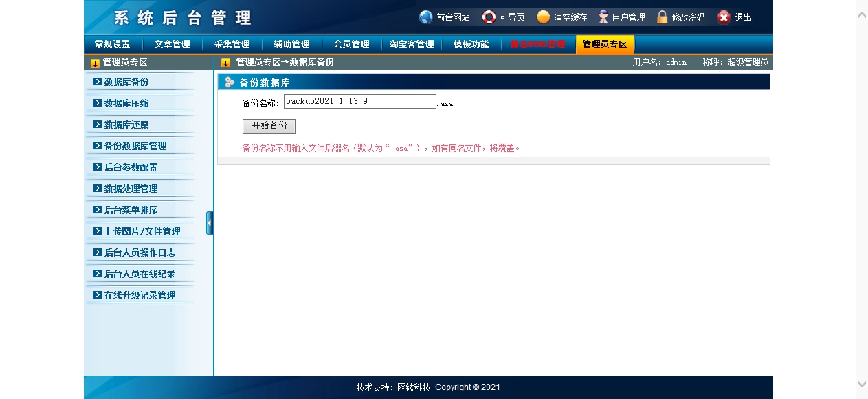Click the arrow icon beside 数据库压缩
The width and height of the screenshot is (868, 399).
(x=98, y=103)
